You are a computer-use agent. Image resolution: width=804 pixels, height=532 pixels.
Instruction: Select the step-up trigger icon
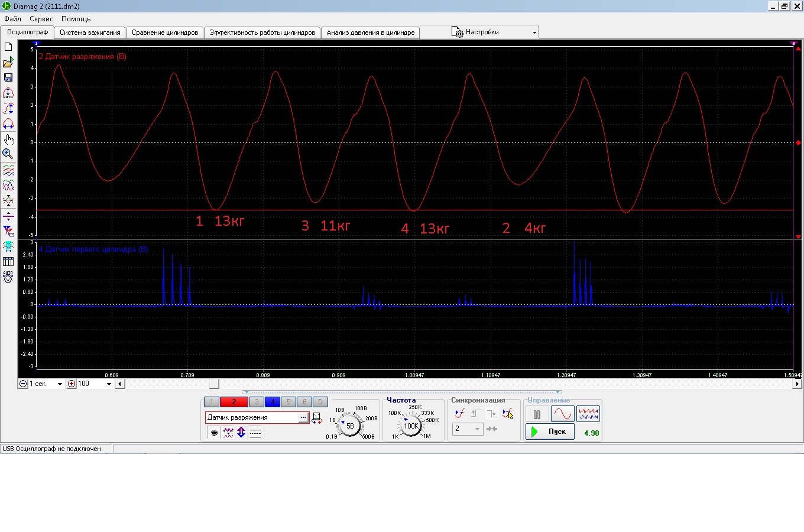[x=476, y=414]
